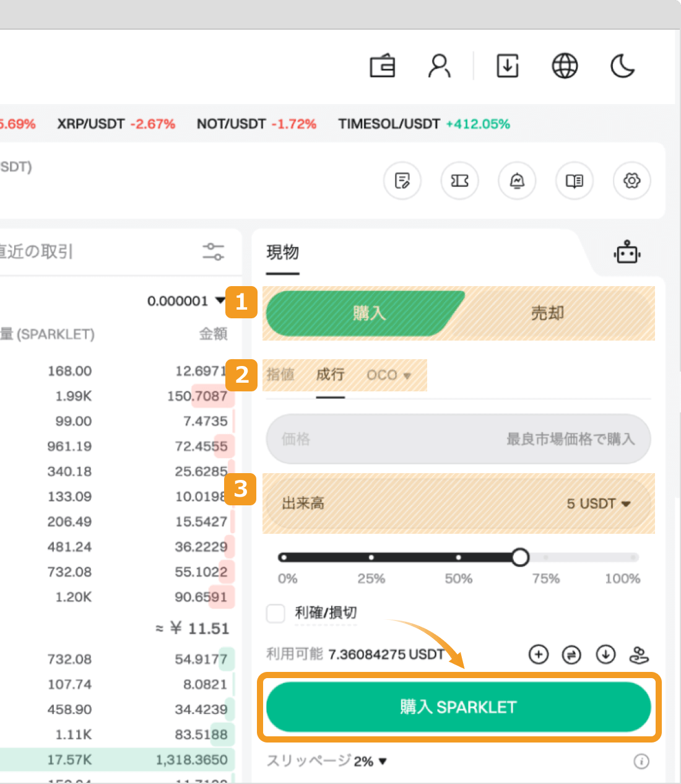The image size is (681, 784).
Task: Open the language globe icon
Action: [x=565, y=66]
